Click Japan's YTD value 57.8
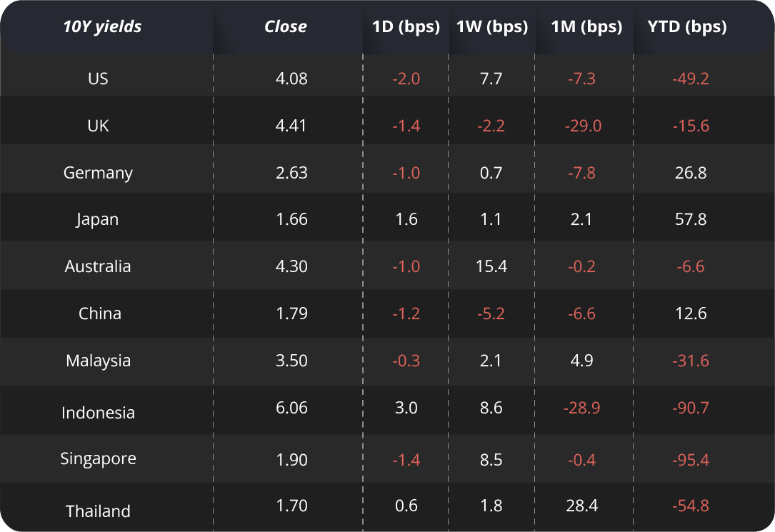 click(691, 220)
